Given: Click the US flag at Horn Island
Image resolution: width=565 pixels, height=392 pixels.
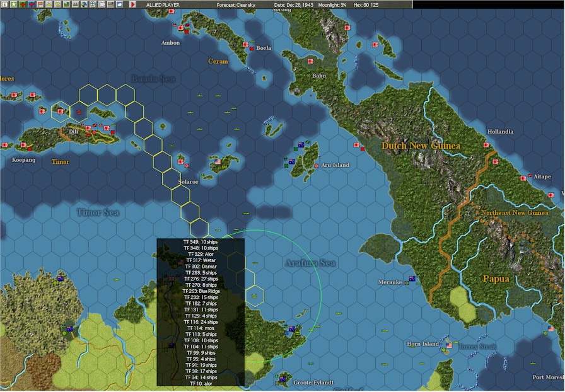Looking at the screenshot, I should [449, 345].
